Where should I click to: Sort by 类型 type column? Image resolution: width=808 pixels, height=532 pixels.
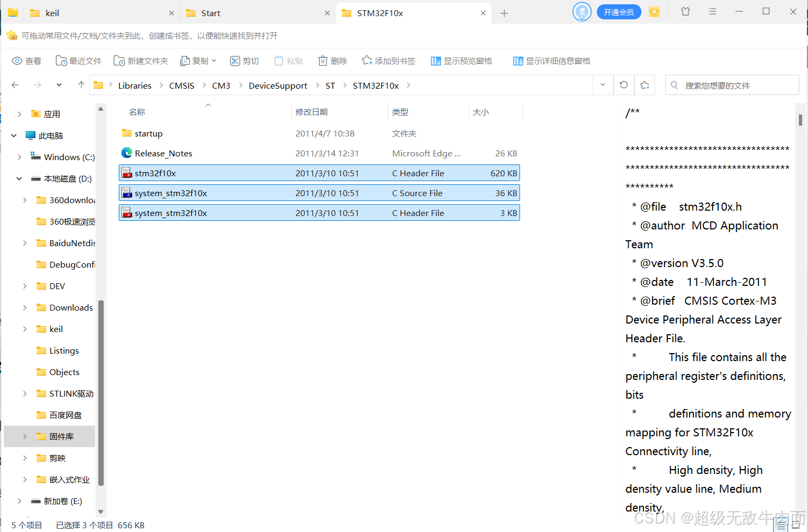point(400,112)
